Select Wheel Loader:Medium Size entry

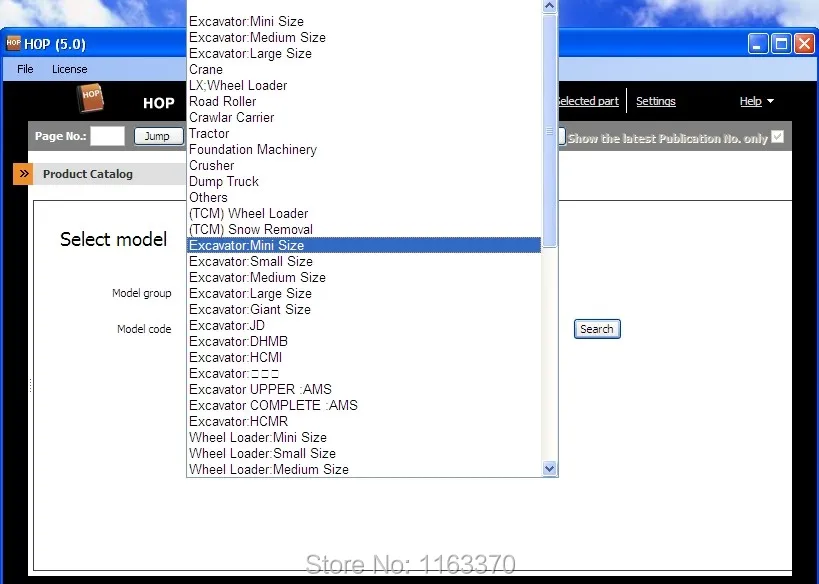pos(364,470)
